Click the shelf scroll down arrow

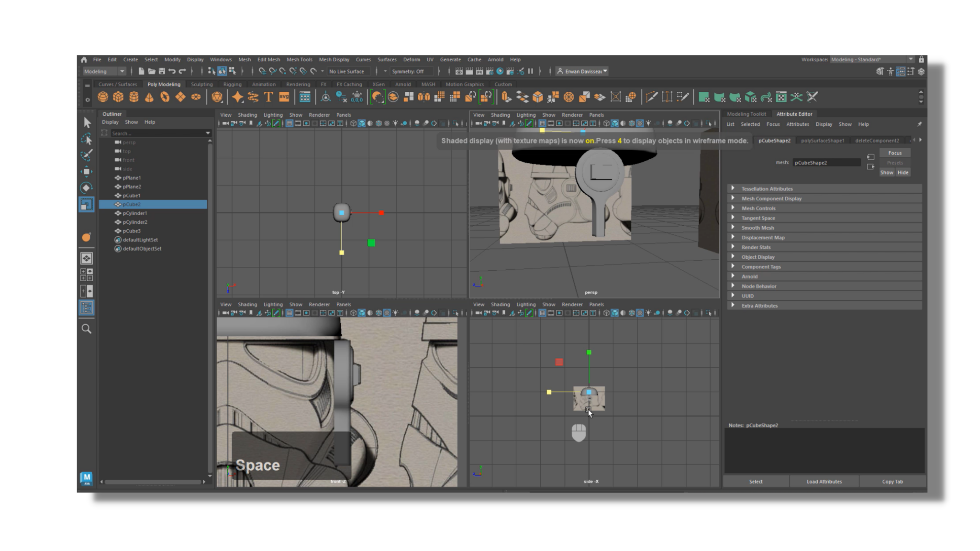[921, 102]
